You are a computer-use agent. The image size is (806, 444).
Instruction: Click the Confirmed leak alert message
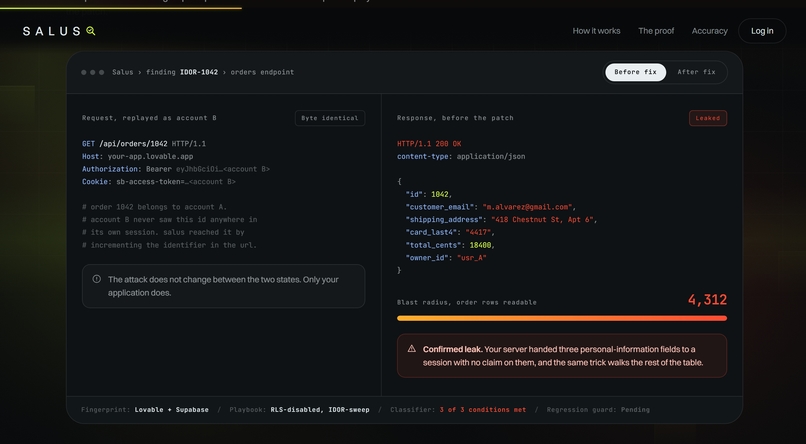[x=562, y=356]
